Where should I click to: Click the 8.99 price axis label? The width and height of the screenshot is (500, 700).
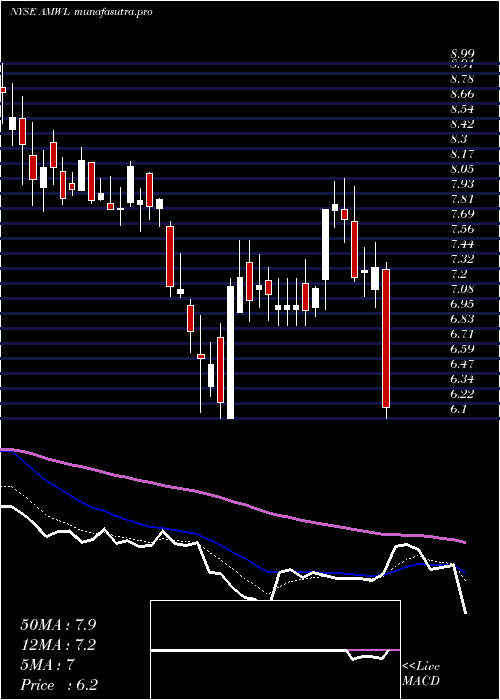pos(462,54)
